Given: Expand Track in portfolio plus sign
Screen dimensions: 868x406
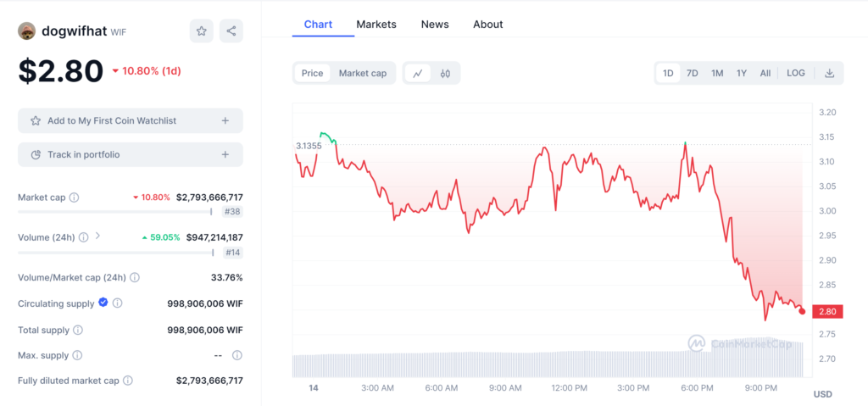Looking at the screenshot, I should 225,154.
